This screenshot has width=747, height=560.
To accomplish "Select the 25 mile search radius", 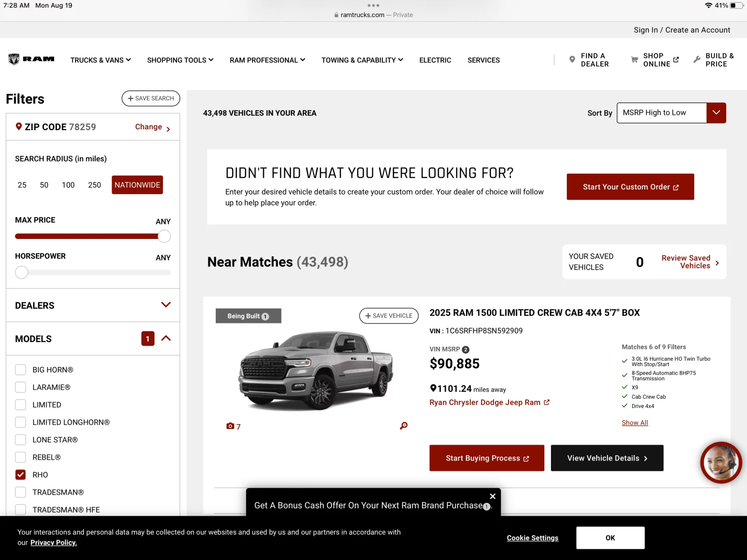I will (x=22, y=185).
